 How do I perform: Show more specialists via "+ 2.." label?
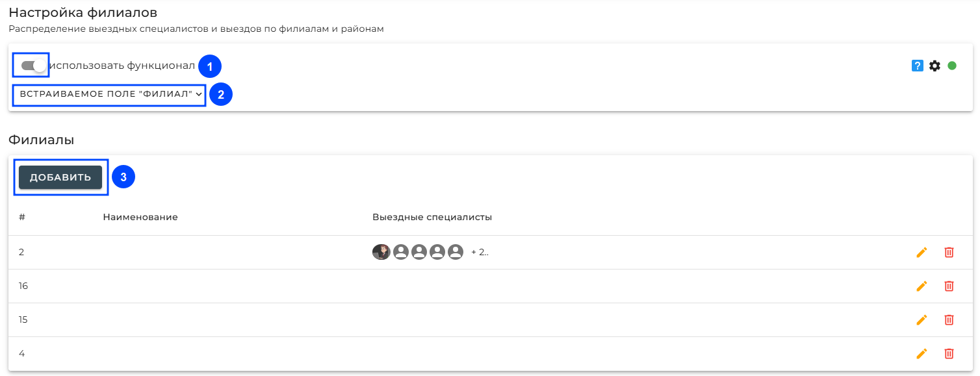click(x=480, y=253)
